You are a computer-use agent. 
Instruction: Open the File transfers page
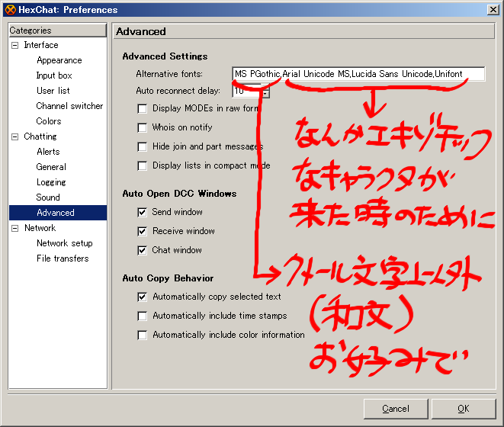(63, 258)
